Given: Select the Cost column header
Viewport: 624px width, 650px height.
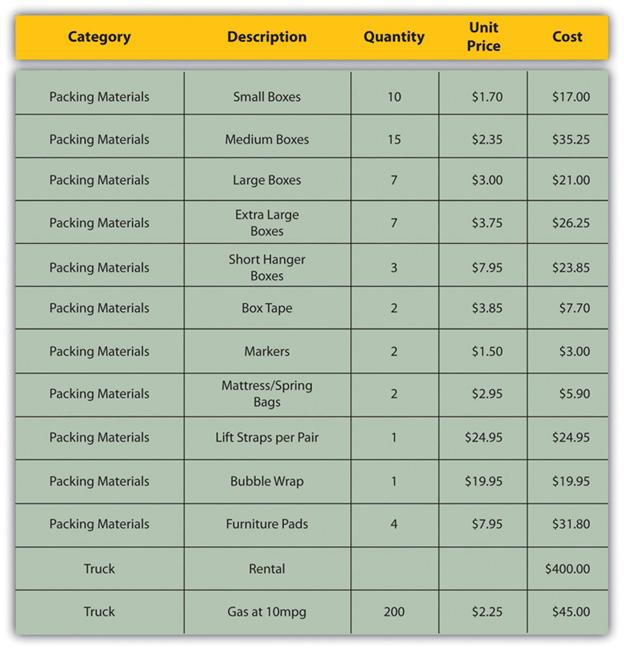Looking at the screenshot, I should pyautogui.click(x=567, y=37).
